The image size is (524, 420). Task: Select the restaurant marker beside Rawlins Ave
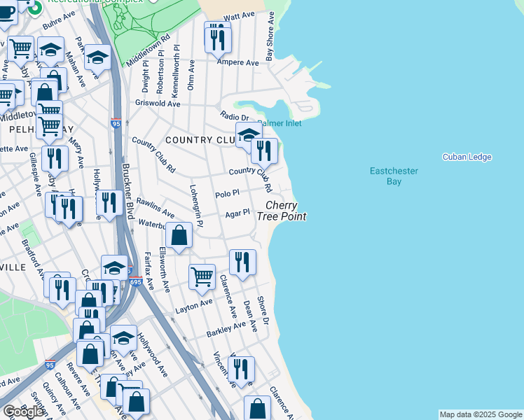(109, 203)
